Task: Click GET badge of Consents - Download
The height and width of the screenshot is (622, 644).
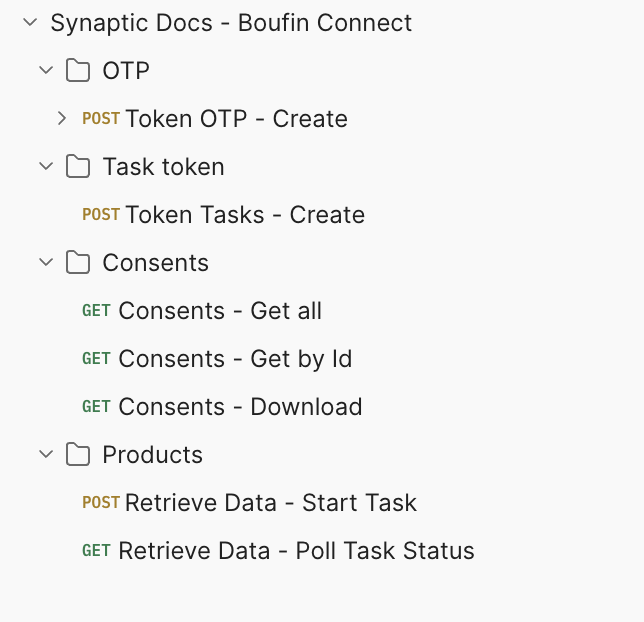Action: [x=96, y=407]
